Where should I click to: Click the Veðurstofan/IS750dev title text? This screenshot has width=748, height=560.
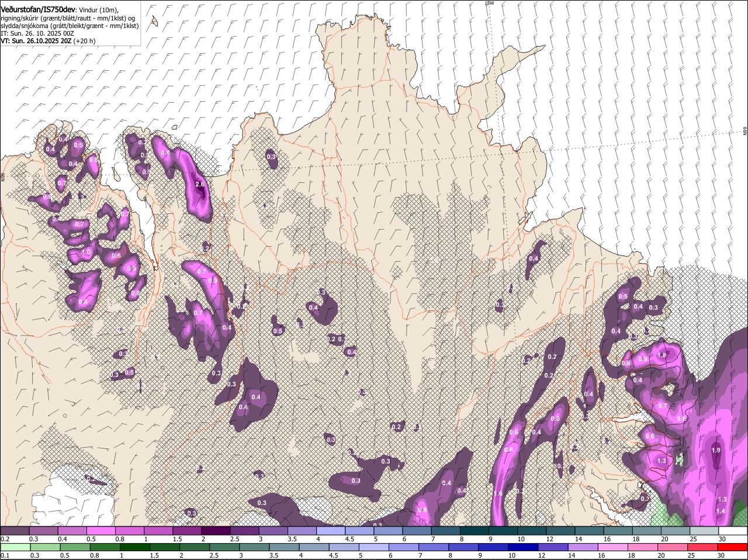[x=37, y=10]
